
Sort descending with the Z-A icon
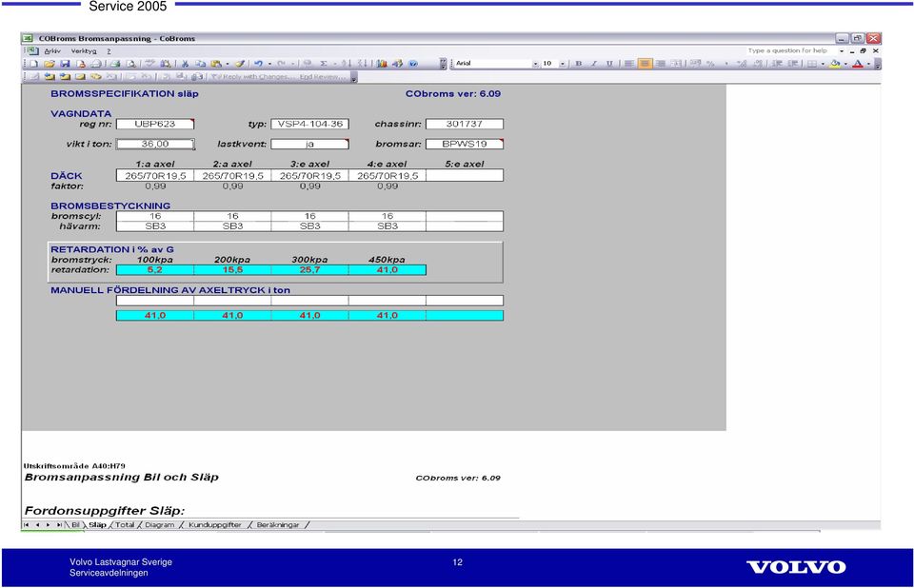coord(362,64)
